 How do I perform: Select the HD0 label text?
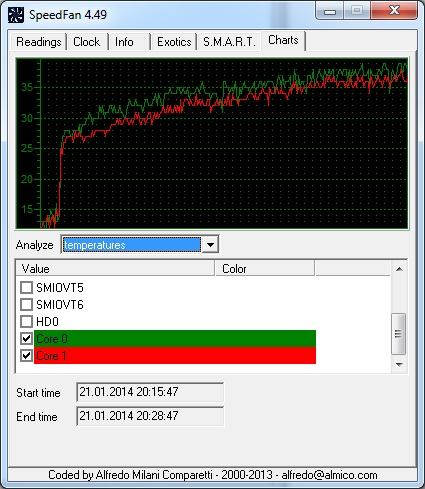[x=47, y=322]
